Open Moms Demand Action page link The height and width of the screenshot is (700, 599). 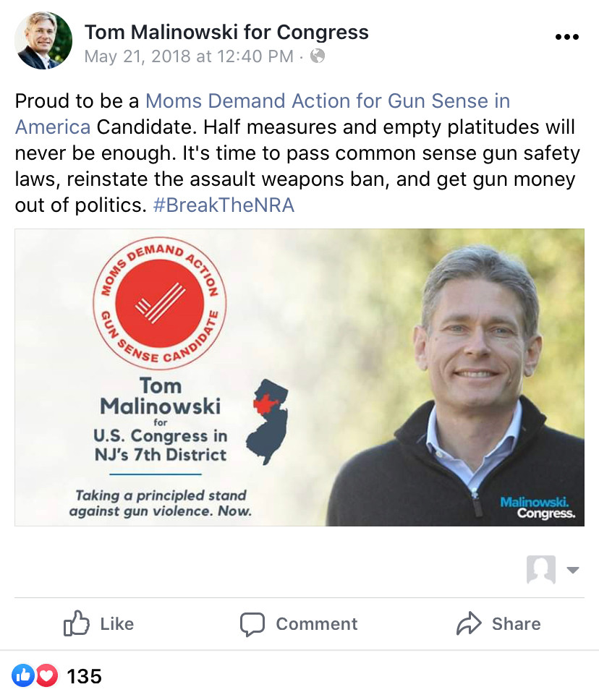tap(328, 101)
